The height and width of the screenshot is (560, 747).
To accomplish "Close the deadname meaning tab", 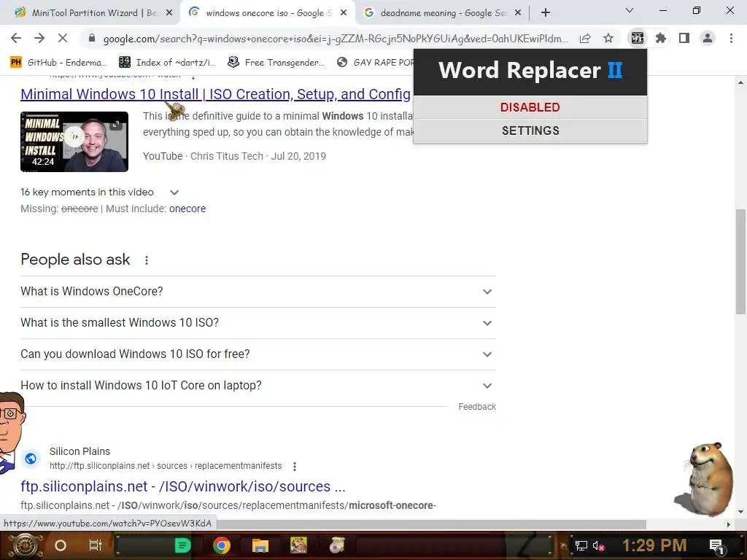I will [518, 13].
